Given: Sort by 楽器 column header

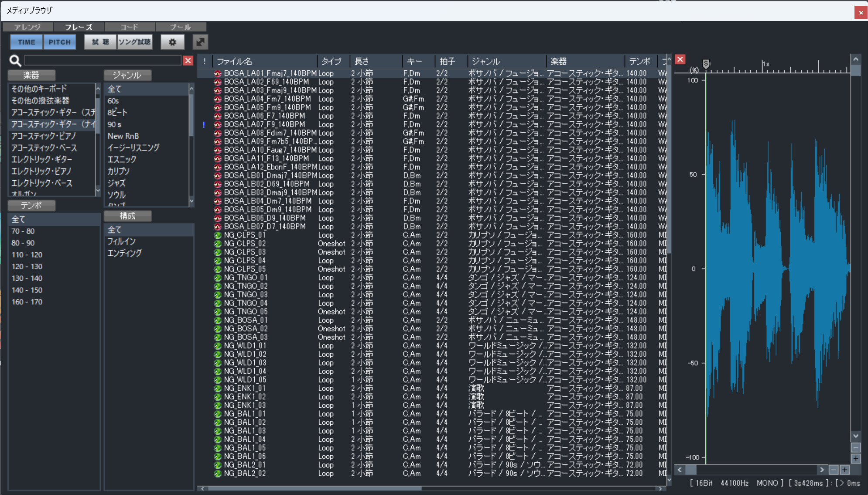Looking at the screenshot, I should pyautogui.click(x=585, y=62).
